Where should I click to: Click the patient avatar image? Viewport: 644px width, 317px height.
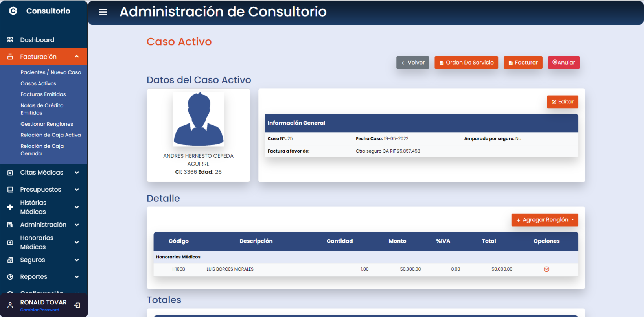click(x=199, y=119)
